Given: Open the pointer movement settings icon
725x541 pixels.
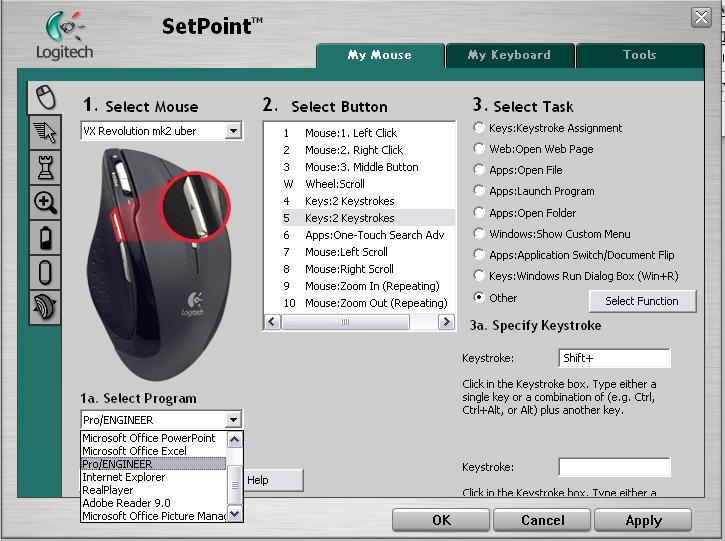Looking at the screenshot, I should (x=45, y=131).
